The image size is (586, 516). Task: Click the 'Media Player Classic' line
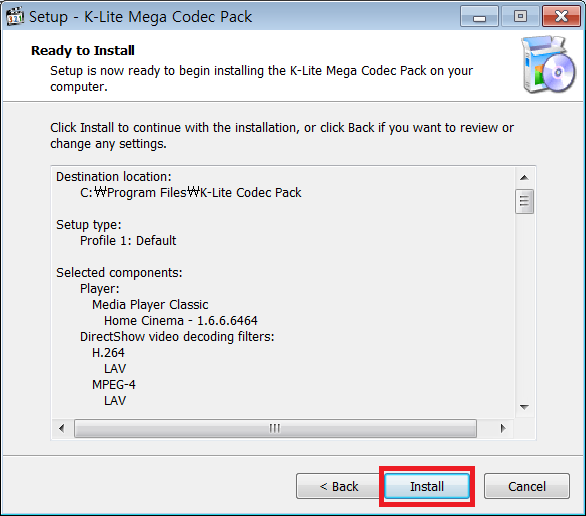(x=150, y=305)
